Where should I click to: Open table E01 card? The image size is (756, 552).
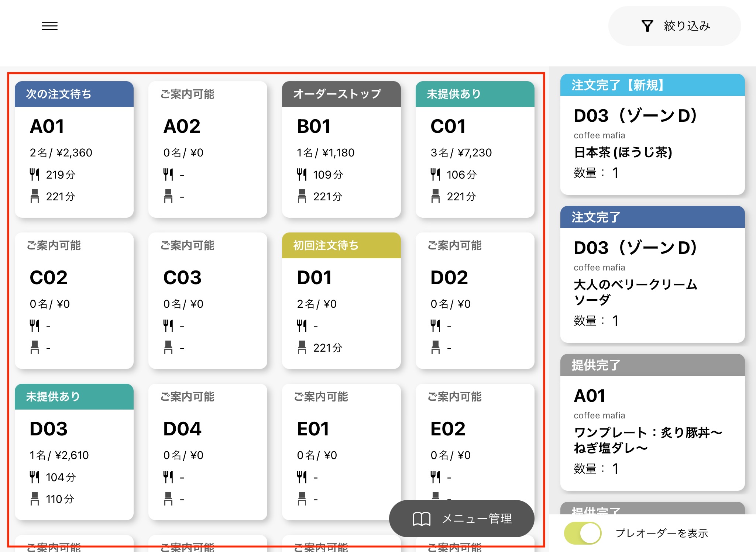click(x=341, y=443)
